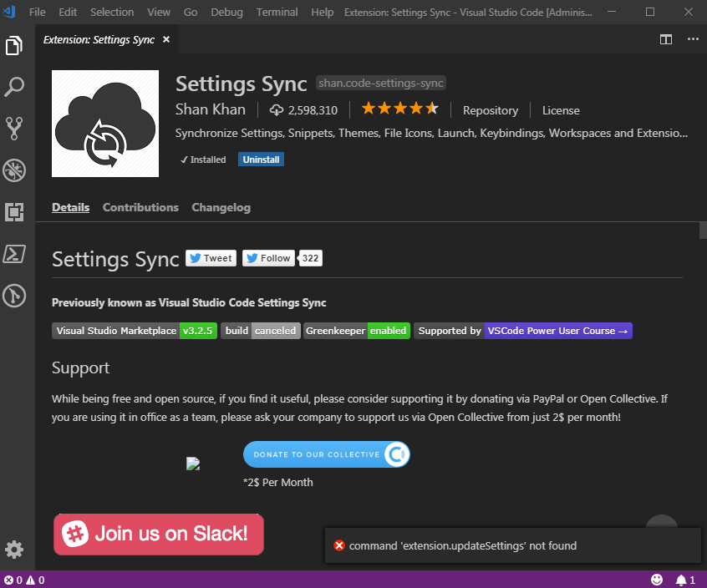Click the updateSettings not found notification
Image resolution: width=707 pixels, height=588 pixels.
pos(512,545)
